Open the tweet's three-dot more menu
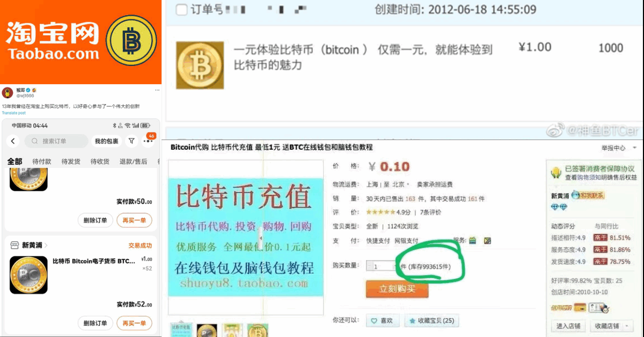The height and width of the screenshot is (337, 644). [157, 90]
